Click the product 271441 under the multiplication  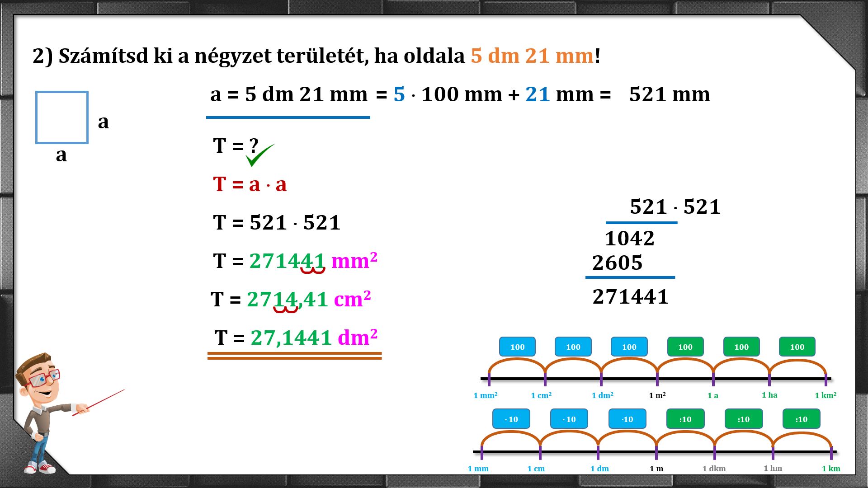[x=630, y=297]
